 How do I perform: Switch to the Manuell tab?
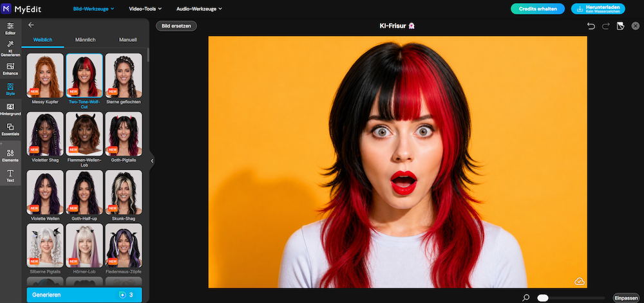(x=128, y=40)
